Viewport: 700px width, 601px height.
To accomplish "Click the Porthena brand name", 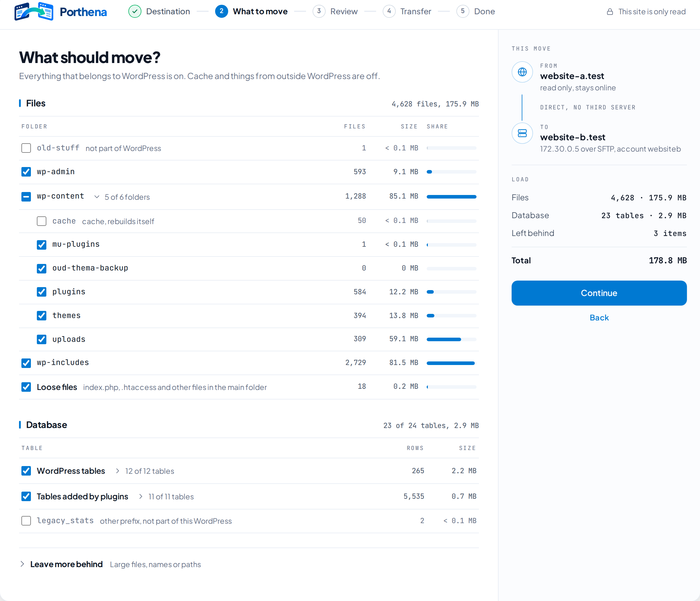I will pos(83,12).
